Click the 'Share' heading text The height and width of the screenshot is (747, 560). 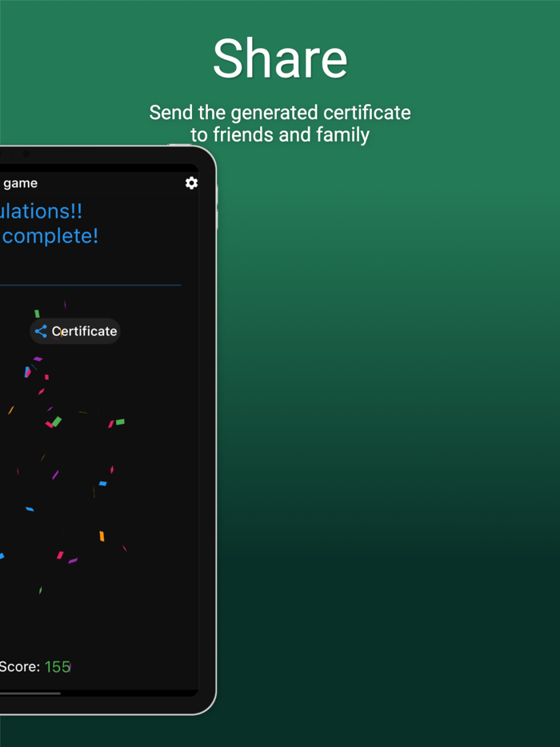pos(280,58)
